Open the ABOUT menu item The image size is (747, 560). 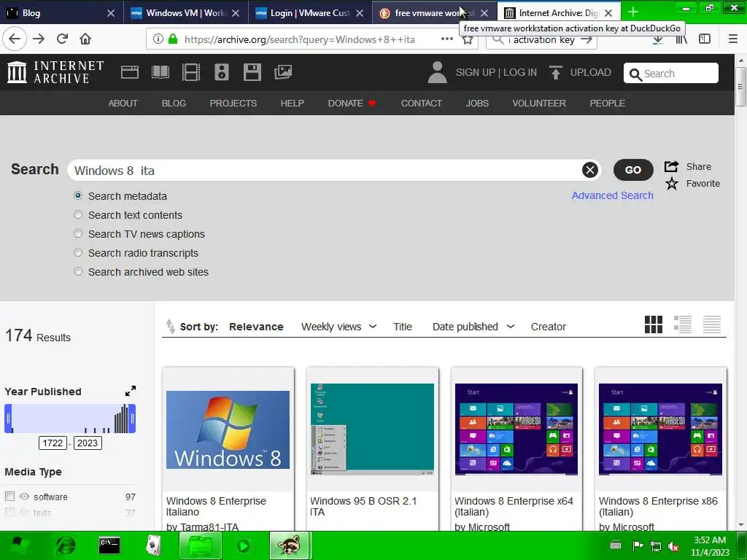[123, 103]
